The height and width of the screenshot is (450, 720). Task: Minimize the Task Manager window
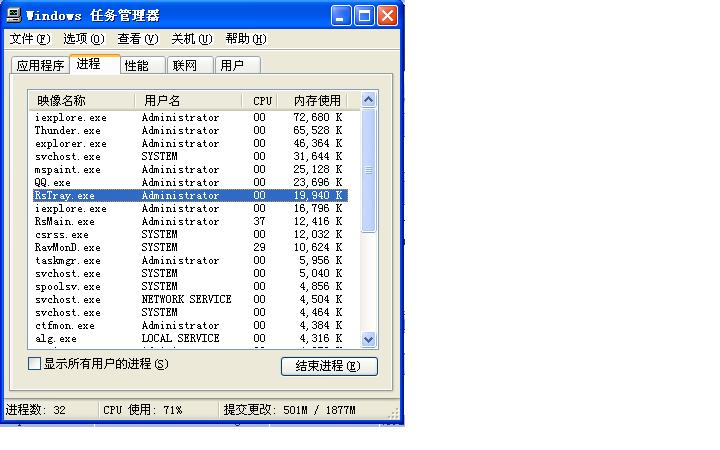point(341,16)
